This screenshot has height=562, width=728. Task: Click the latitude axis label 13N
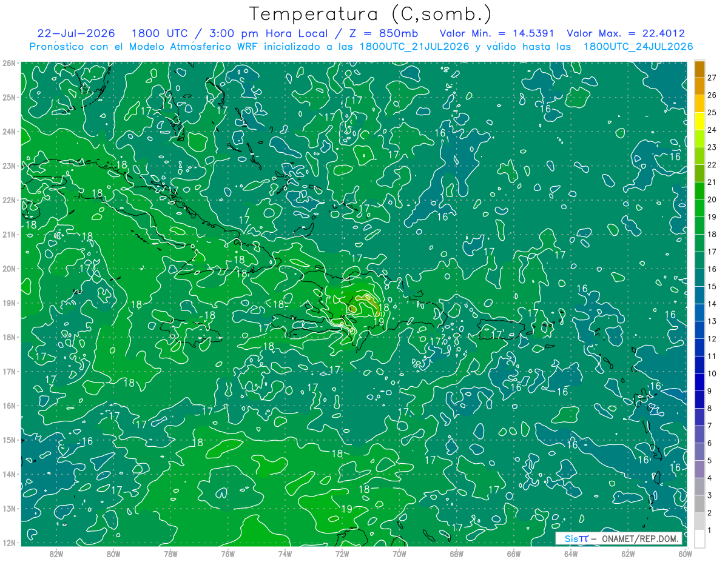click(8, 509)
